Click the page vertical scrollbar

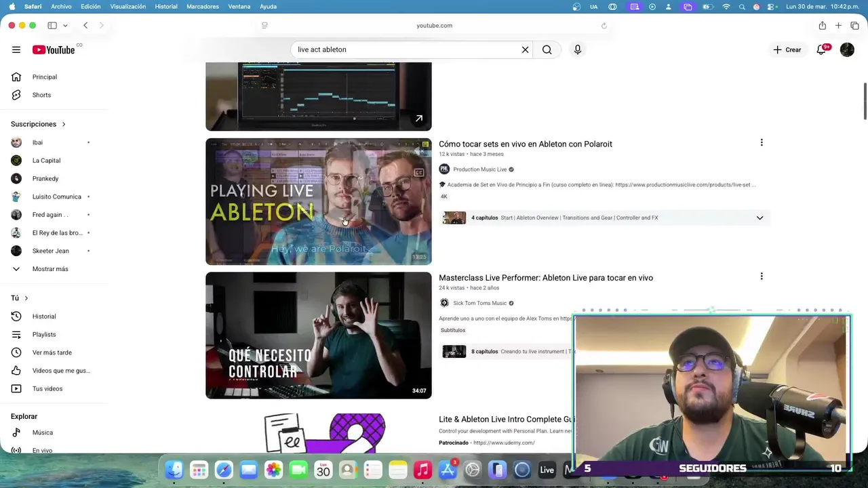coord(865,102)
